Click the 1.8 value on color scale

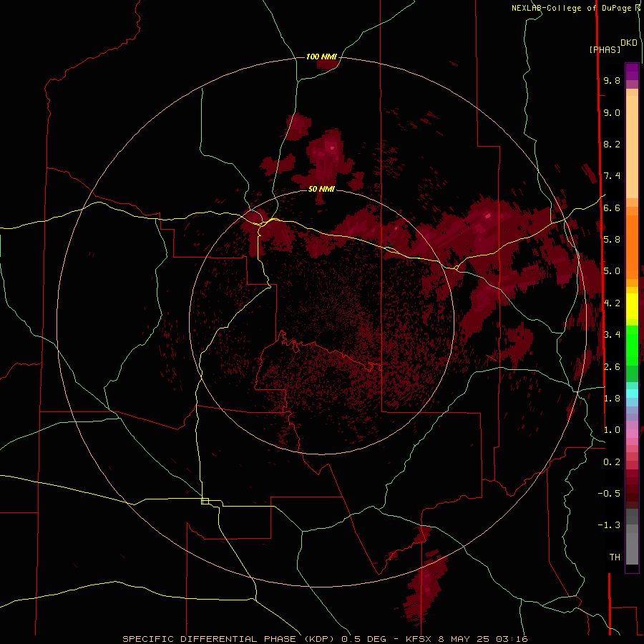pos(612,399)
